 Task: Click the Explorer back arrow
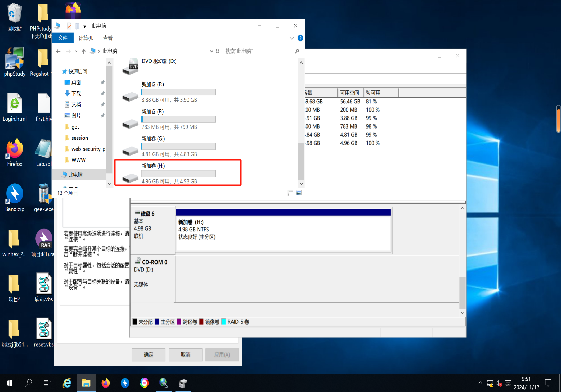58,51
